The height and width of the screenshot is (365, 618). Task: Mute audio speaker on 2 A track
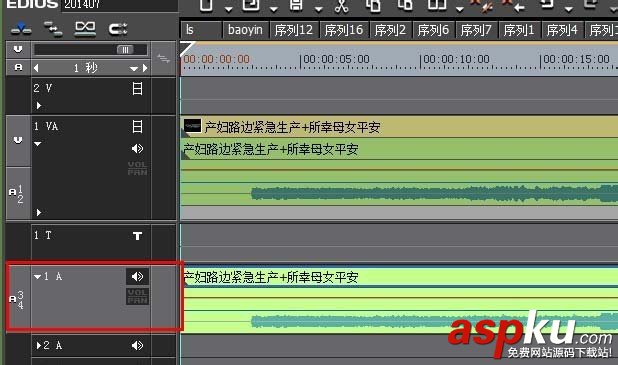click(x=137, y=346)
